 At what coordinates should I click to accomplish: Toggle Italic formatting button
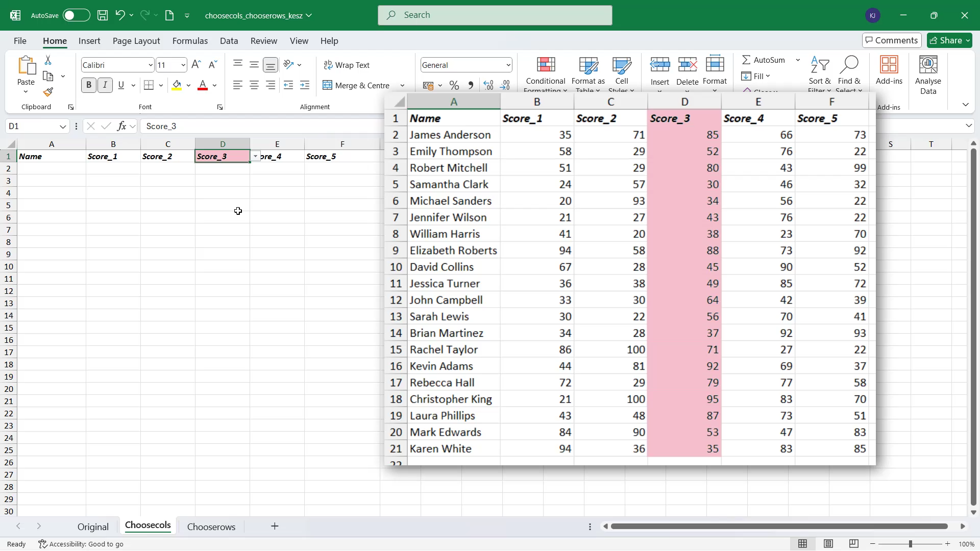105,85
